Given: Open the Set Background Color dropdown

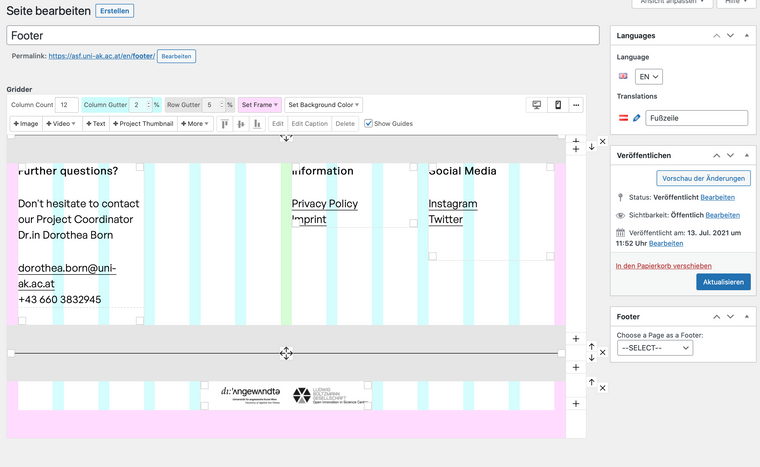Looking at the screenshot, I should pos(324,105).
